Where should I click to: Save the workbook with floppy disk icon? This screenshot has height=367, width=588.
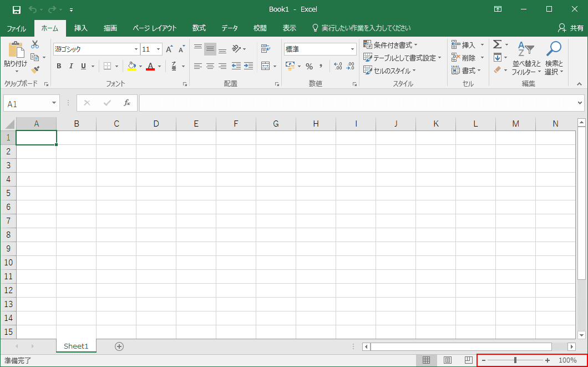pyautogui.click(x=17, y=9)
